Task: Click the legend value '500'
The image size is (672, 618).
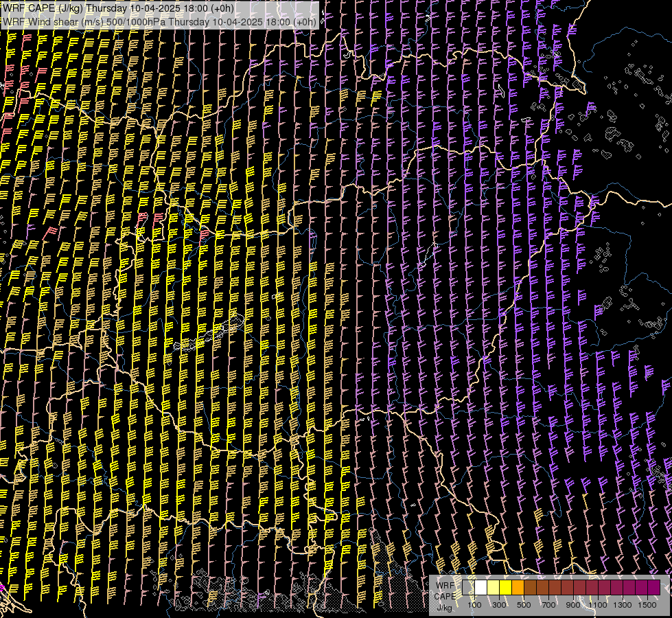Action: point(524,605)
